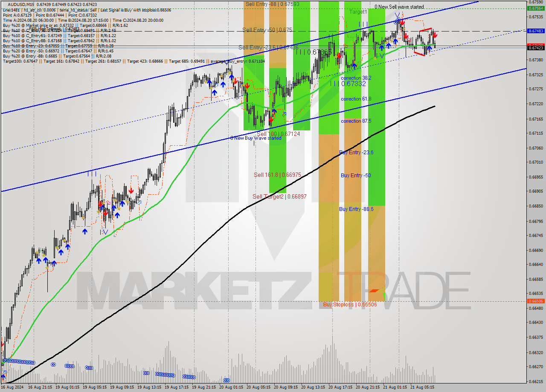This screenshot has height=392, width=546.
Task: Select the 'correction 61.8' label
Action: (x=356, y=99)
